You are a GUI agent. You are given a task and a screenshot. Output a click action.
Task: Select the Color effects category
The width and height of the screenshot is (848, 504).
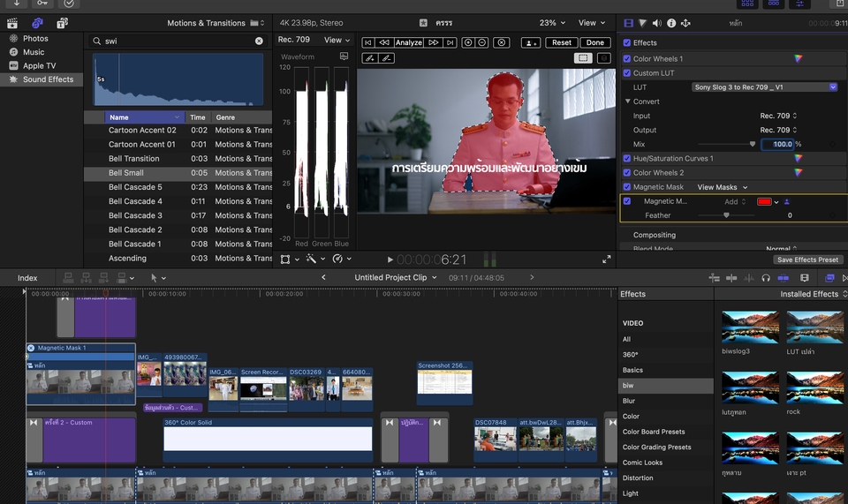pos(631,417)
